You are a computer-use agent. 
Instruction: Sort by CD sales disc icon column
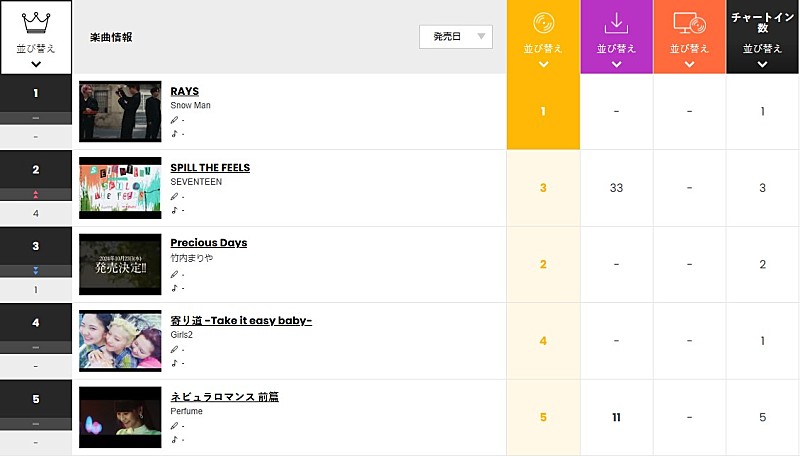(x=543, y=22)
